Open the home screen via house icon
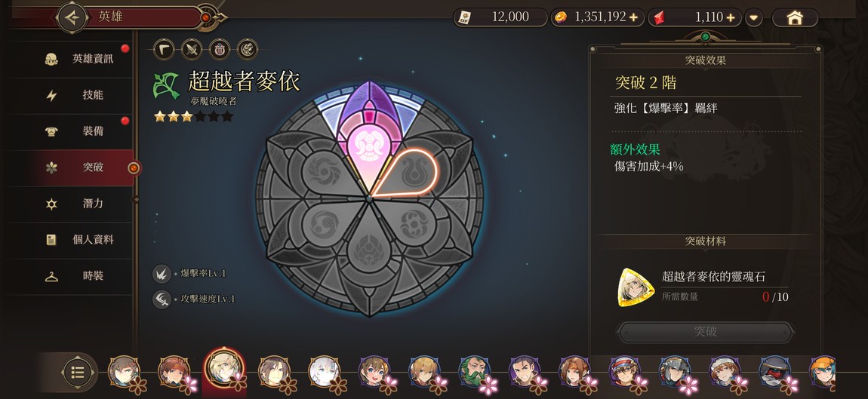Image resolution: width=868 pixels, height=399 pixels. click(x=794, y=17)
